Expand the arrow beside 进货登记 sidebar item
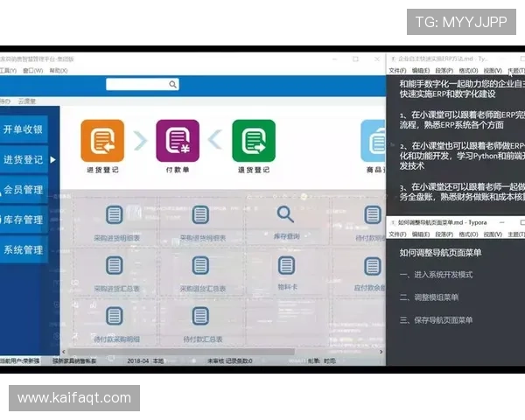 tap(52, 160)
